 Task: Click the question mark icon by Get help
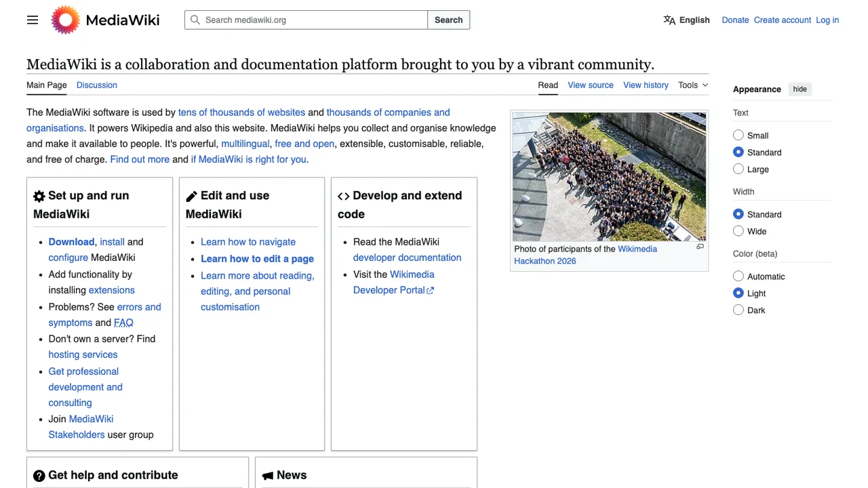(x=39, y=476)
